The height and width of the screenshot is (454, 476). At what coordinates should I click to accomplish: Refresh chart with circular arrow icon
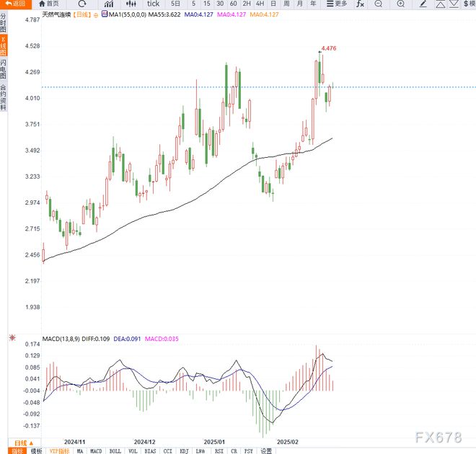(x=82, y=4)
